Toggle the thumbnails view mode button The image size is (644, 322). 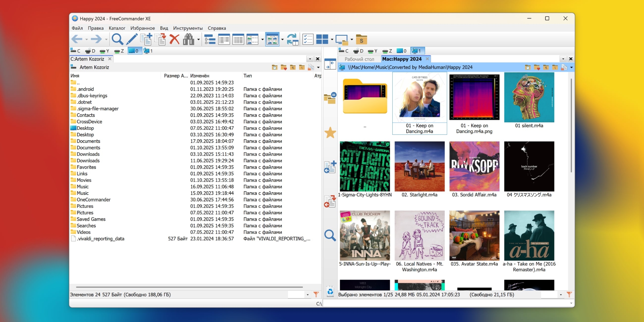pos(272,39)
